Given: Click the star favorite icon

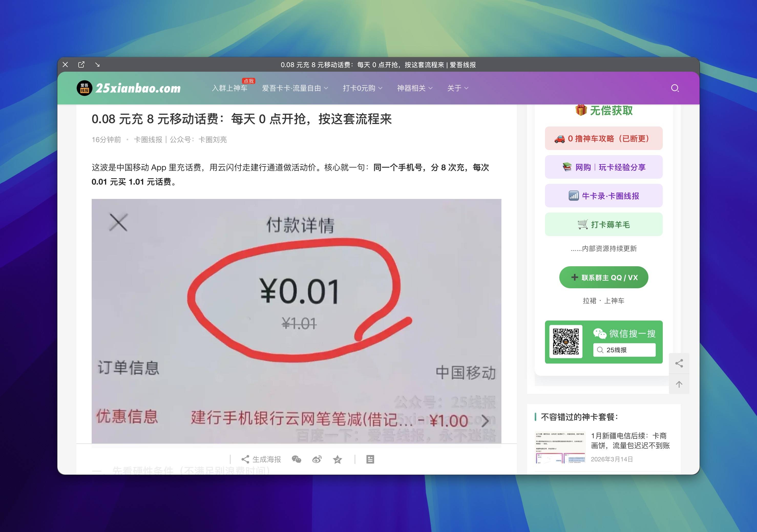Looking at the screenshot, I should pos(337,459).
